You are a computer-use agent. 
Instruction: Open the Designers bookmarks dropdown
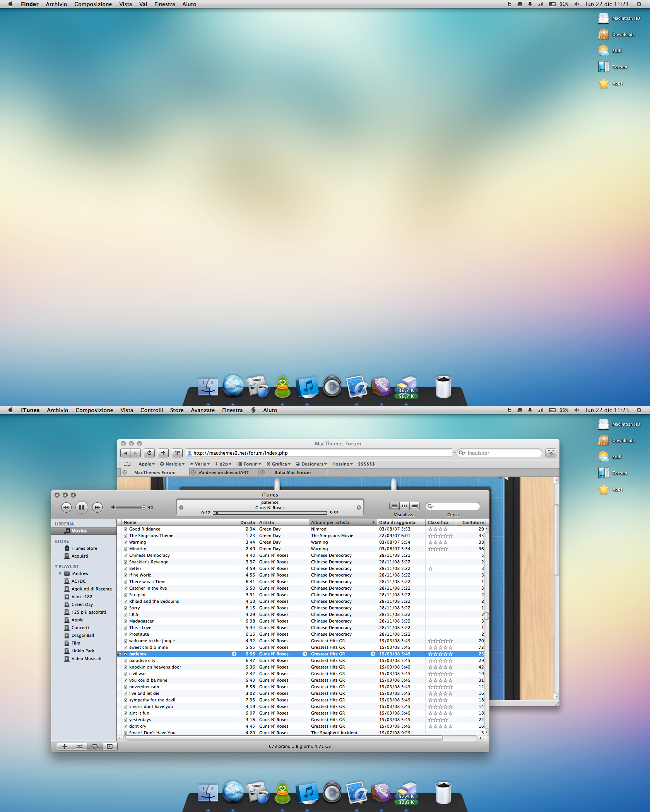click(x=311, y=464)
